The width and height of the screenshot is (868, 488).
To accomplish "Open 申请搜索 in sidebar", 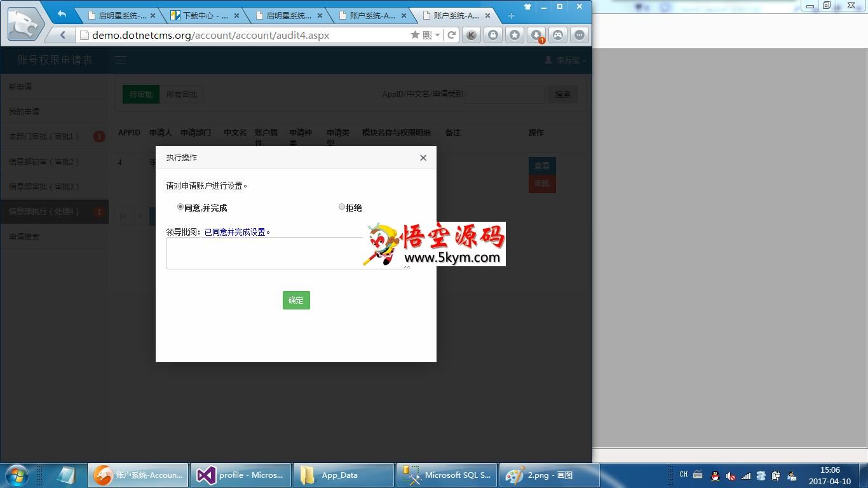I will point(54,236).
